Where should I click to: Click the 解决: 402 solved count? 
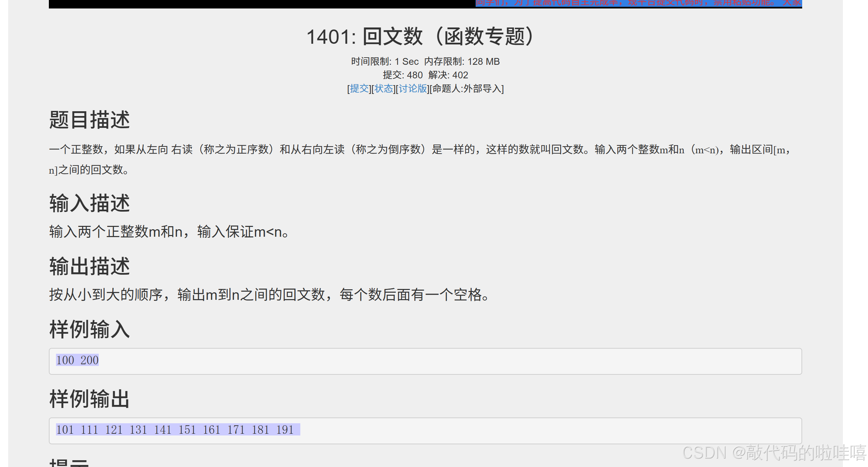(448, 75)
